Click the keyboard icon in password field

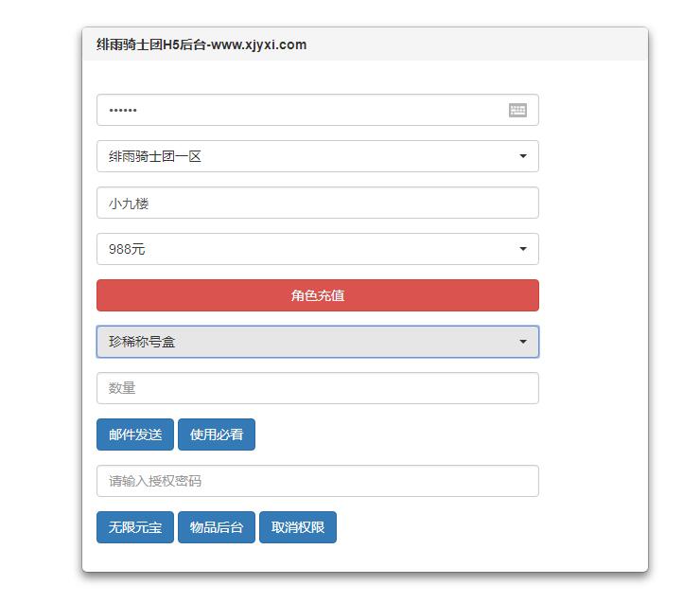tap(517, 110)
